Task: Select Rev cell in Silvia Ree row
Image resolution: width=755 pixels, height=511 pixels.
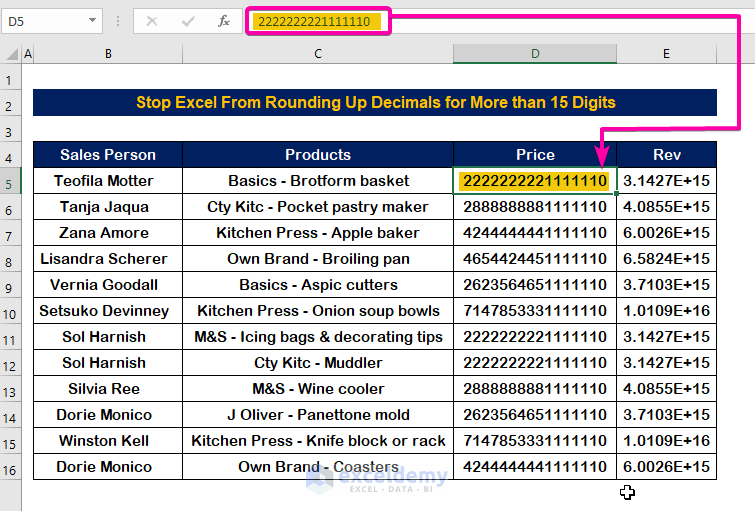Action: 666,389
